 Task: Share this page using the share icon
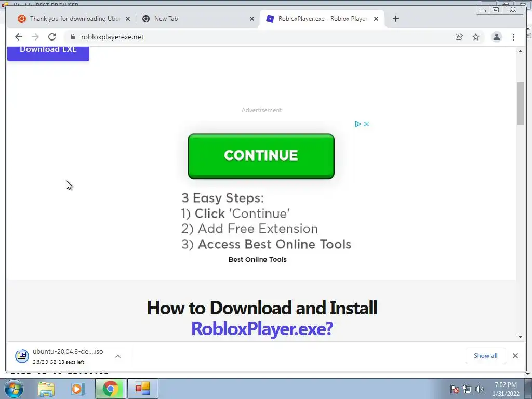[x=459, y=37]
